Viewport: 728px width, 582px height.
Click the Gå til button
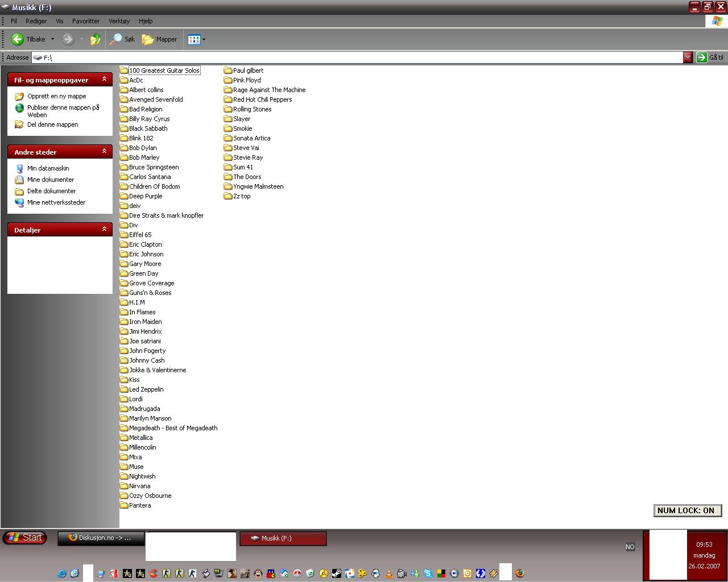(710, 57)
